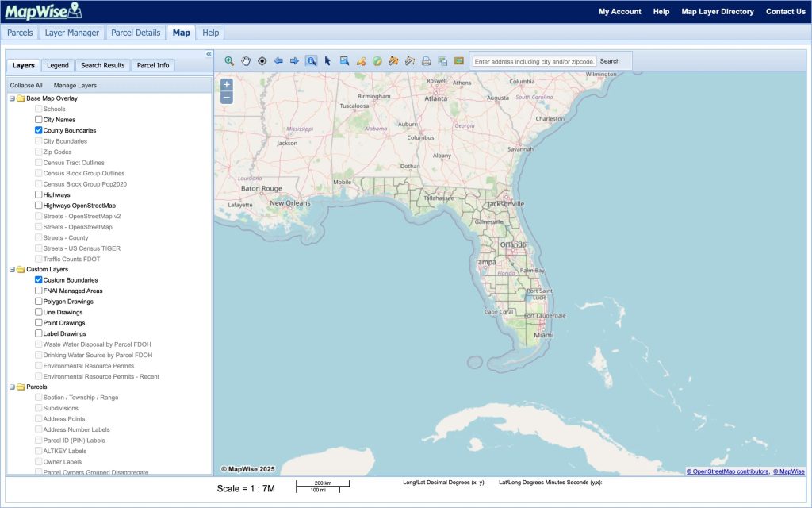This screenshot has height=508, width=812.
Task: Click the framed picture toolbar icon
Action: (459, 60)
